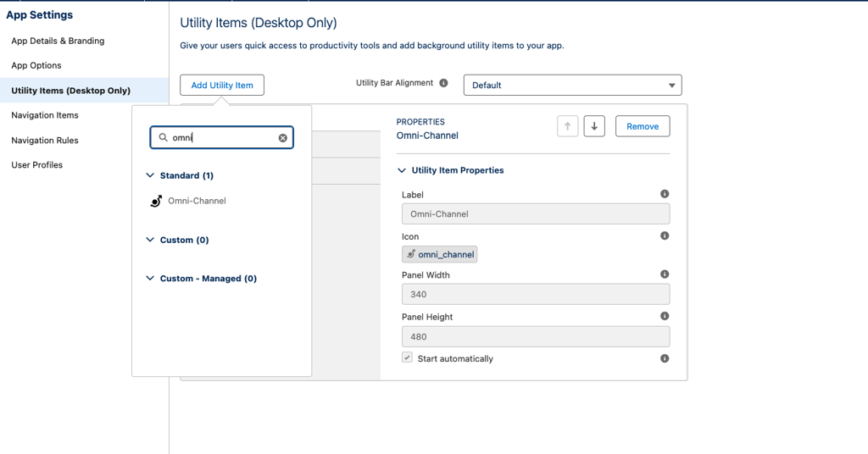Click the Panel Height field
This screenshot has width=868, height=454.
[x=536, y=337]
